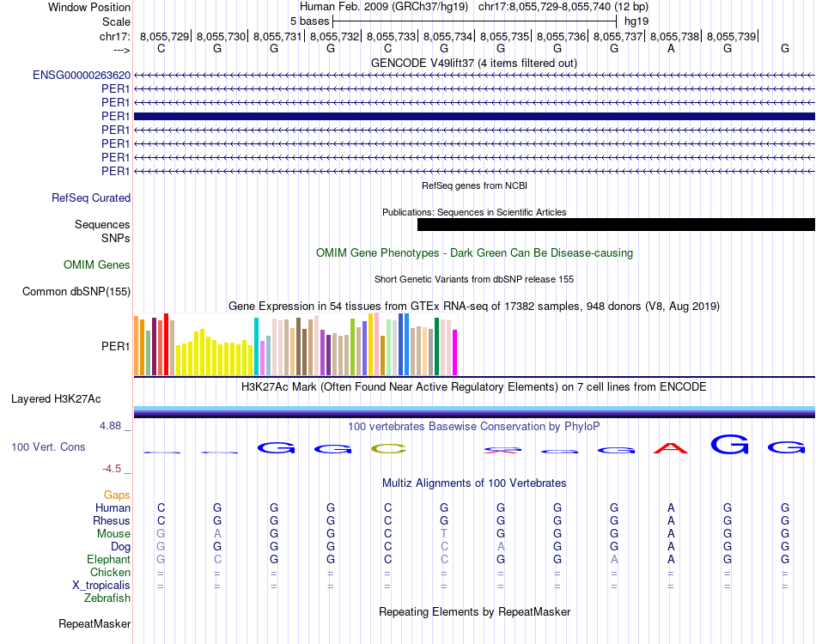
Task: Click the bright red GTEx expression bar
Action: 166,344
